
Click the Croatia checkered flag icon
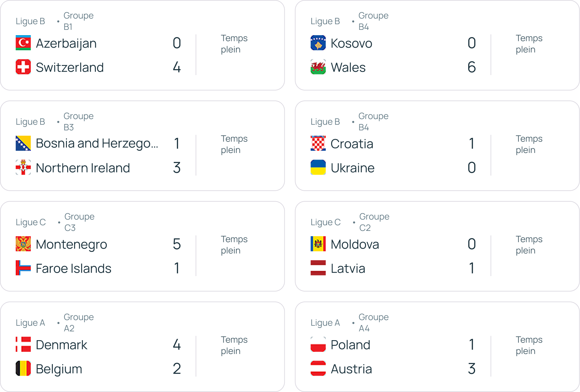click(318, 144)
